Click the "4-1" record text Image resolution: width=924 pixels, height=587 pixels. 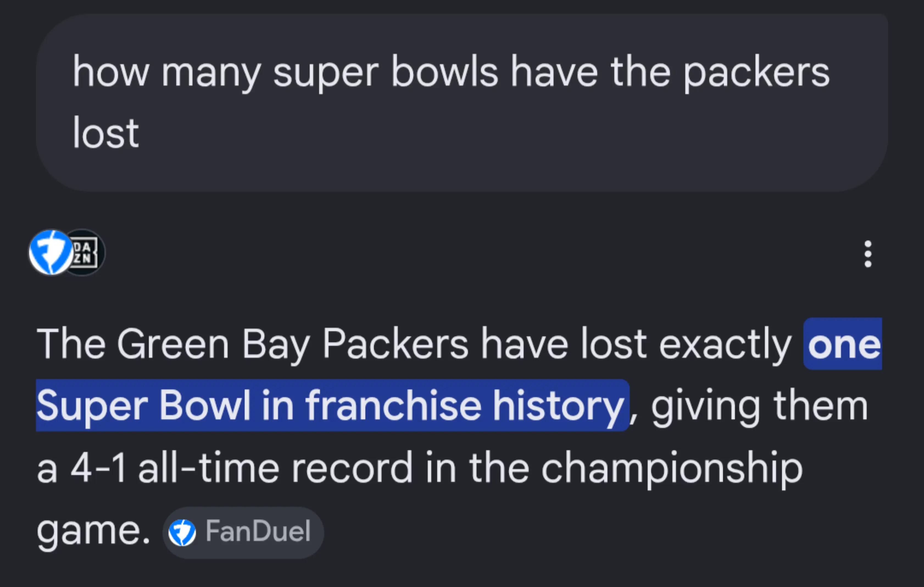pyautogui.click(x=99, y=468)
